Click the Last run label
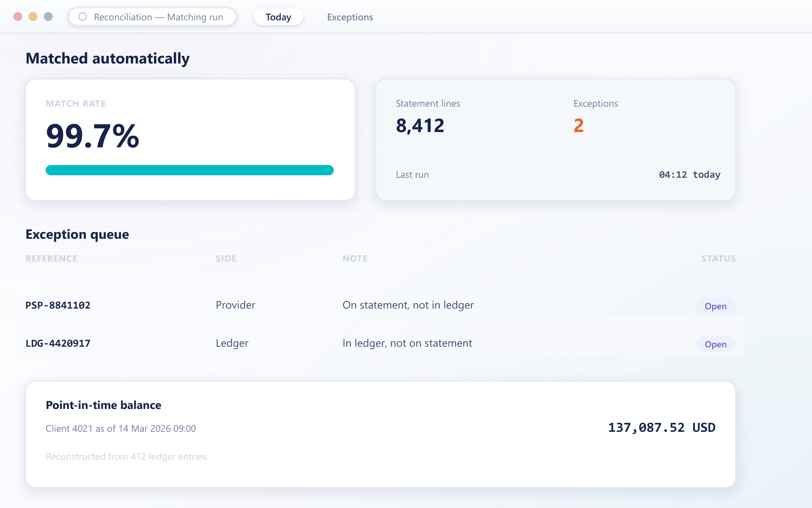The width and height of the screenshot is (812, 508). pyautogui.click(x=412, y=174)
